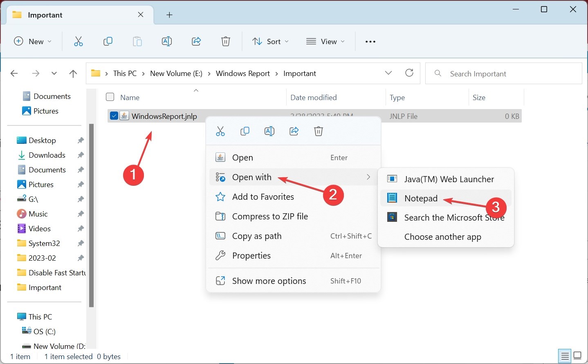Go up one folder with the up arrow
This screenshot has height=364, width=588.
click(x=73, y=74)
